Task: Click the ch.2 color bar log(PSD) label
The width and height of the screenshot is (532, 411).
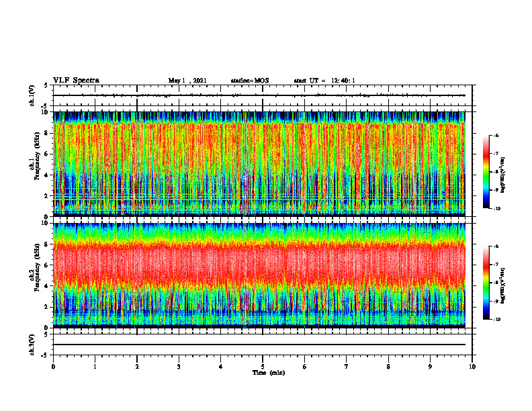Action: [x=503, y=285]
